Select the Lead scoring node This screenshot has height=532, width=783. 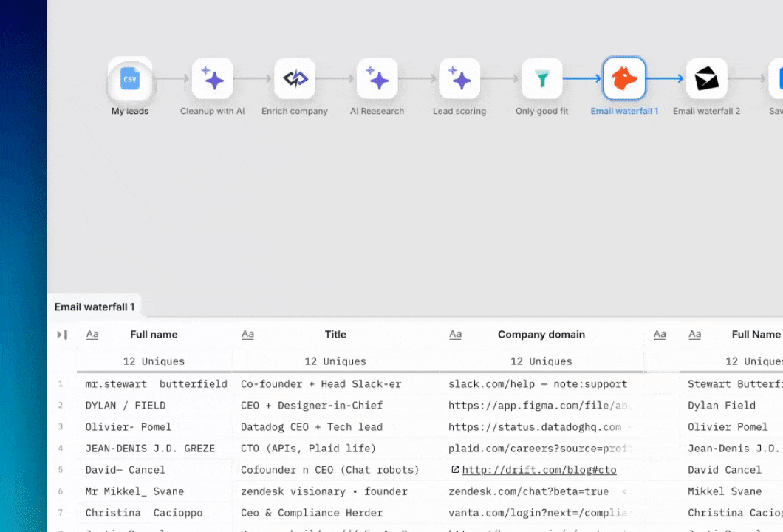tap(459, 79)
